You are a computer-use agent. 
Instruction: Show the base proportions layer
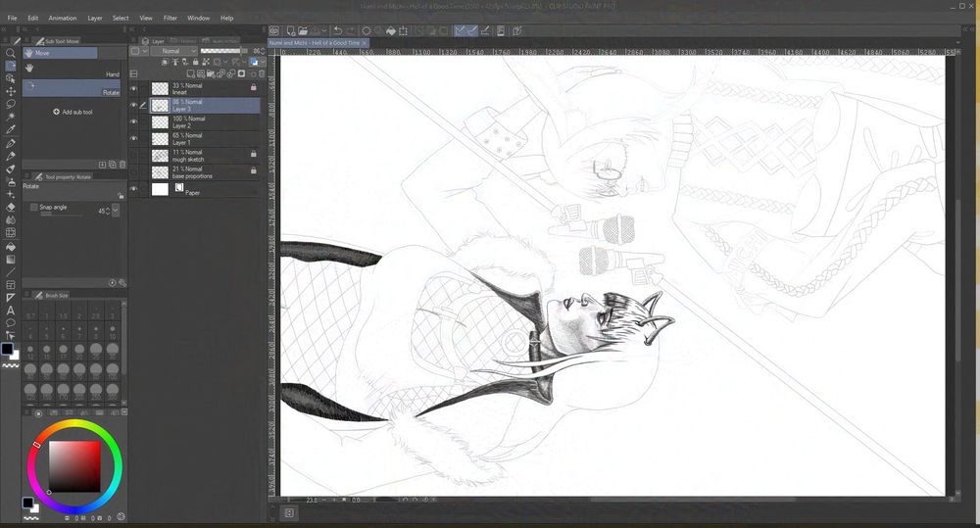click(x=133, y=172)
